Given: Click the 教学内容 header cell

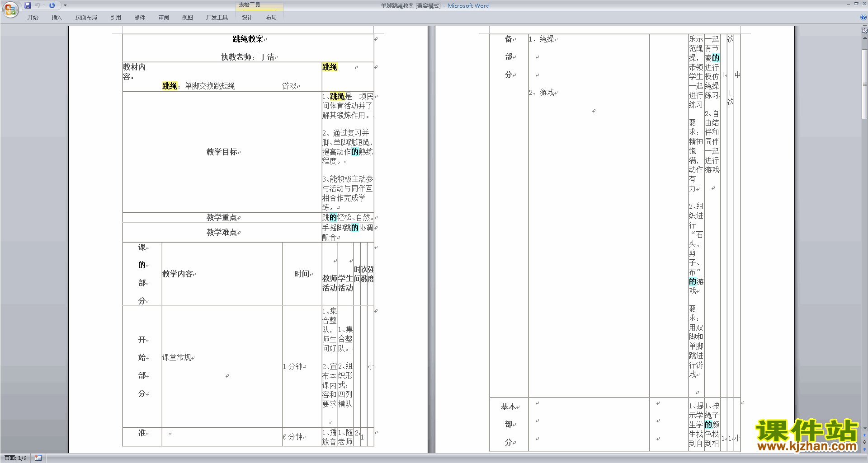Looking at the screenshot, I should (222, 274).
